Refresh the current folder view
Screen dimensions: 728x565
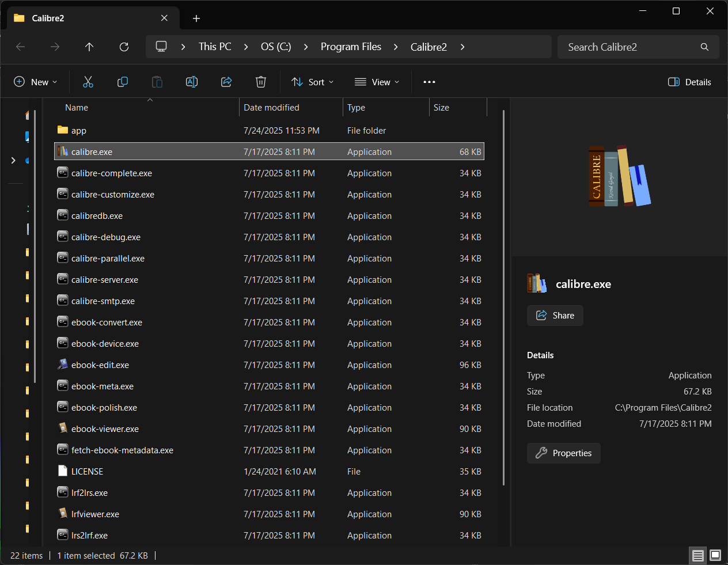pos(124,47)
